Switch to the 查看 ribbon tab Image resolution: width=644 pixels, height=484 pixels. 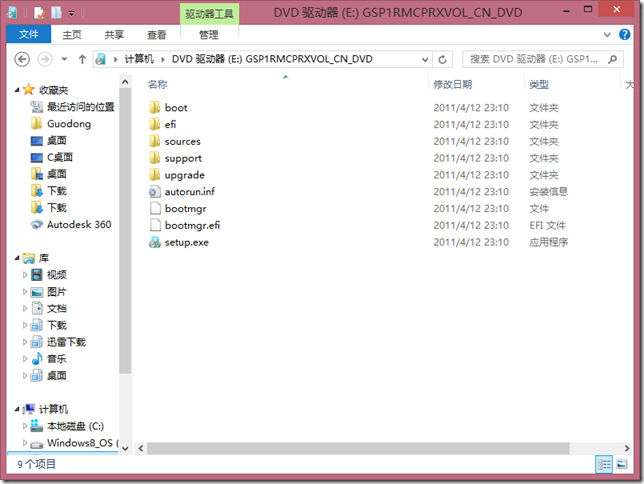(x=157, y=35)
